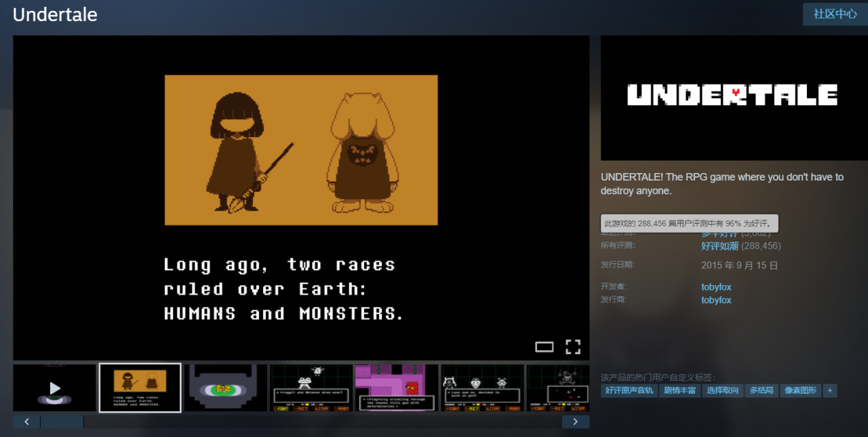The height and width of the screenshot is (437, 868).
Task: Click the 所有评测 label
Action: pos(618,245)
